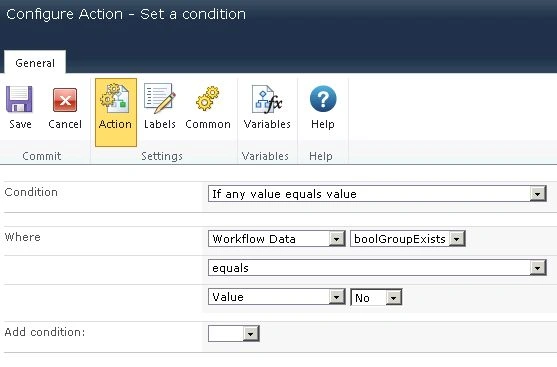Open the No value dropdown
The image size is (557, 367).
[376, 297]
